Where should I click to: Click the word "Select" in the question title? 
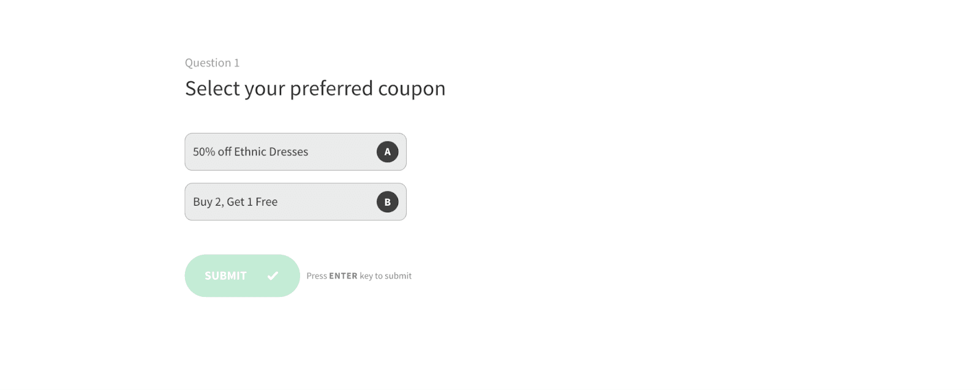coord(213,88)
